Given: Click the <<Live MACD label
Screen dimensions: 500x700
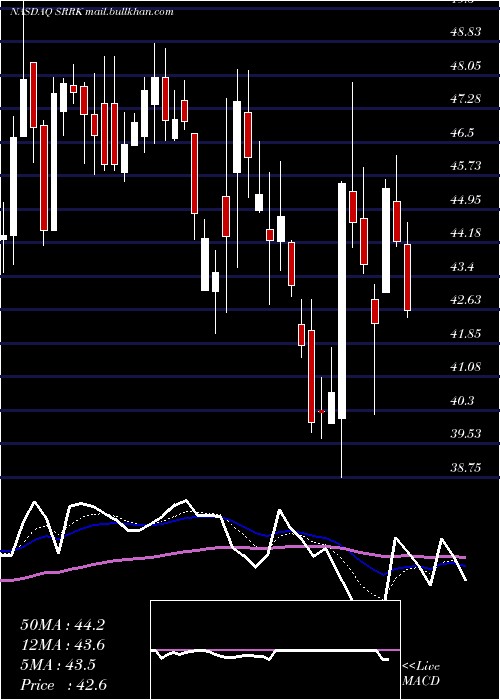Looking at the screenshot, I should [421, 673].
